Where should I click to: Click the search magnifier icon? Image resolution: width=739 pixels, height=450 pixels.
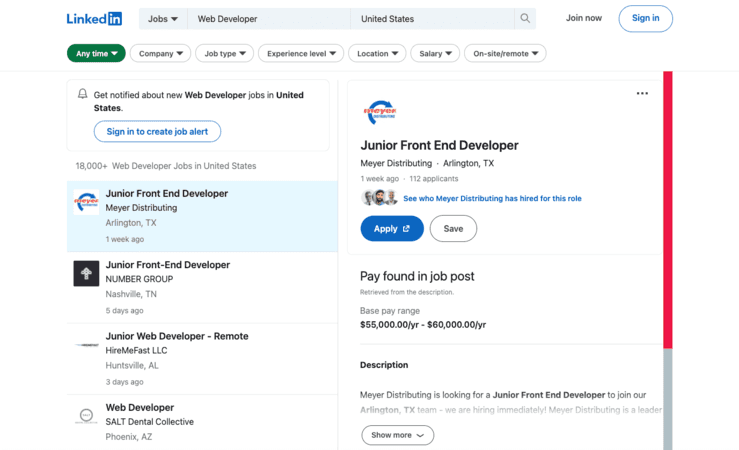click(525, 18)
